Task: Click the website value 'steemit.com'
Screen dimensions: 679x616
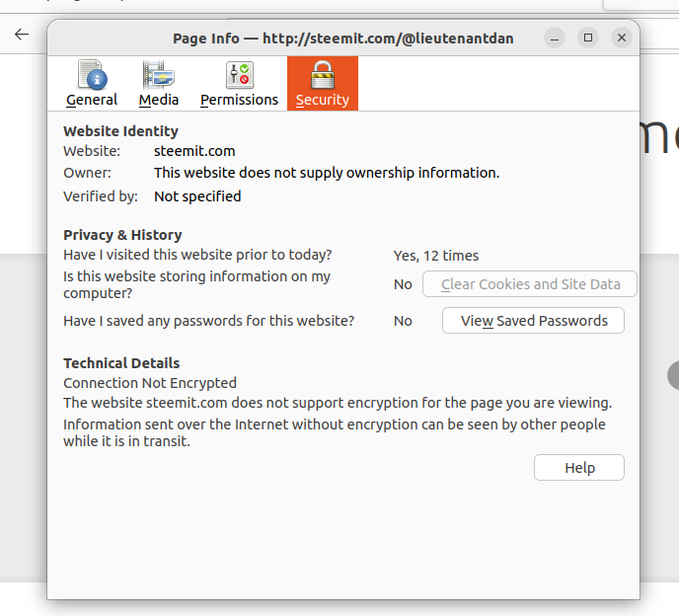Action: click(194, 151)
